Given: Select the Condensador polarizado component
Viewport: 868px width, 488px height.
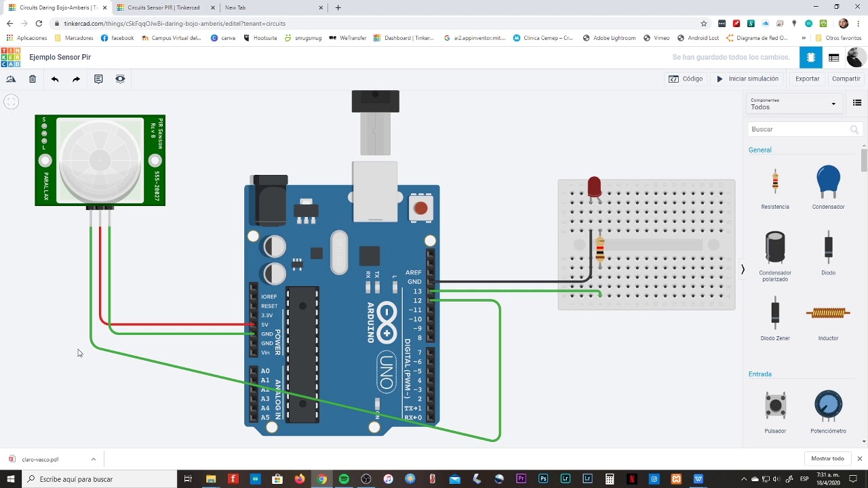Looking at the screenshot, I should [x=775, y=256].
